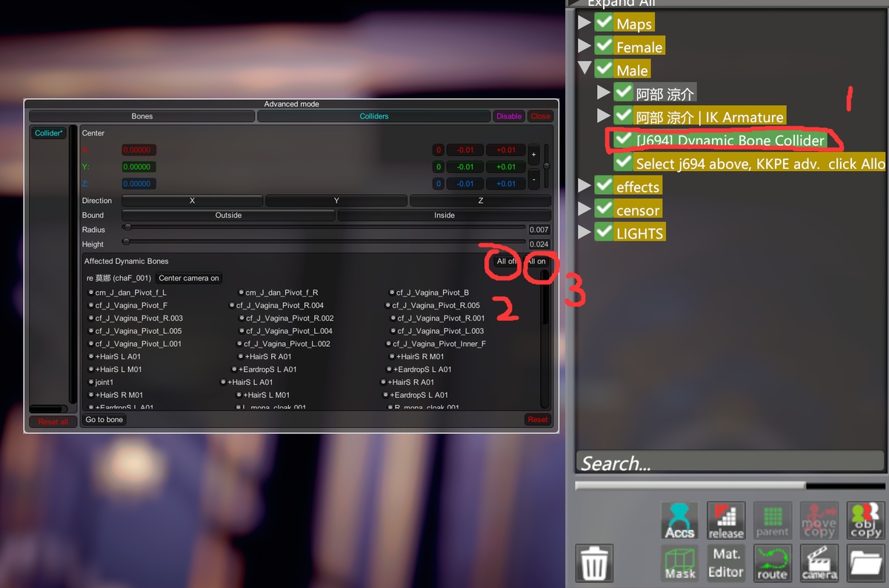Screen dimensions: 889x588
Task: Click the folder icon
Action: click(x=865, y=564)
